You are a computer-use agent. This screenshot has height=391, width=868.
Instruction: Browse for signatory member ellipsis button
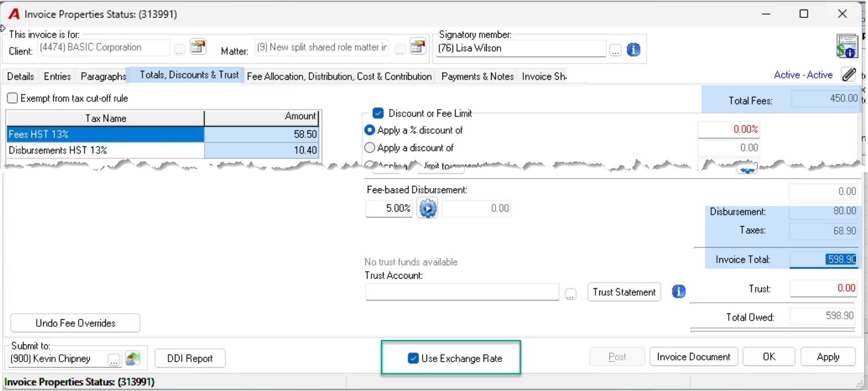pos(615,50)
